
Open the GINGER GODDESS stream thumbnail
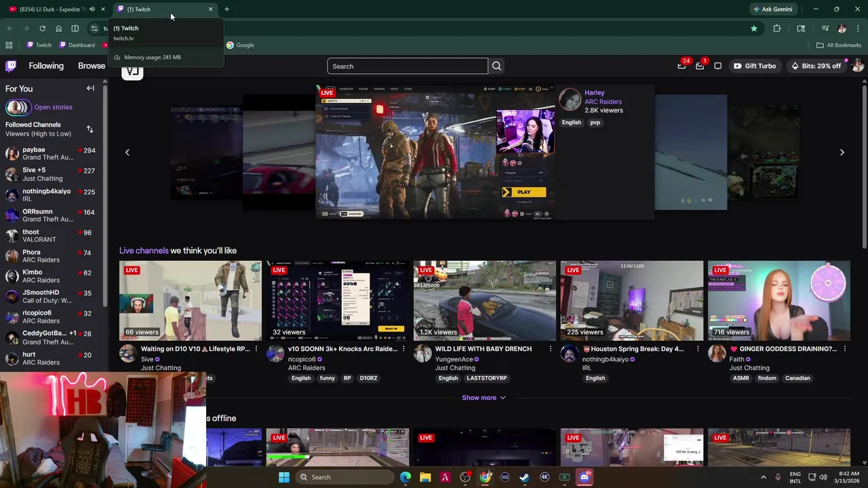(778, 300)
